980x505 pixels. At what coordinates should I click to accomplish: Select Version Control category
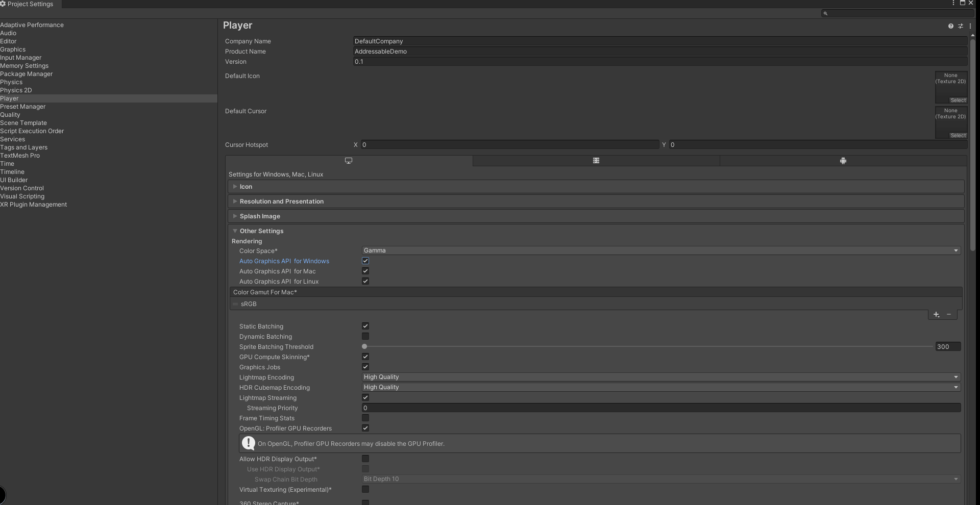[x=22, y=188]
